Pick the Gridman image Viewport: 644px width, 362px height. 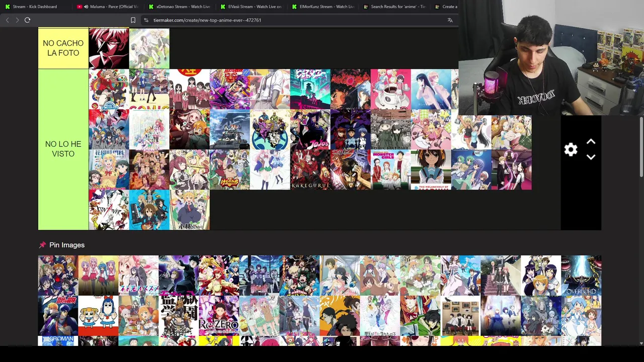pos(58,341)
